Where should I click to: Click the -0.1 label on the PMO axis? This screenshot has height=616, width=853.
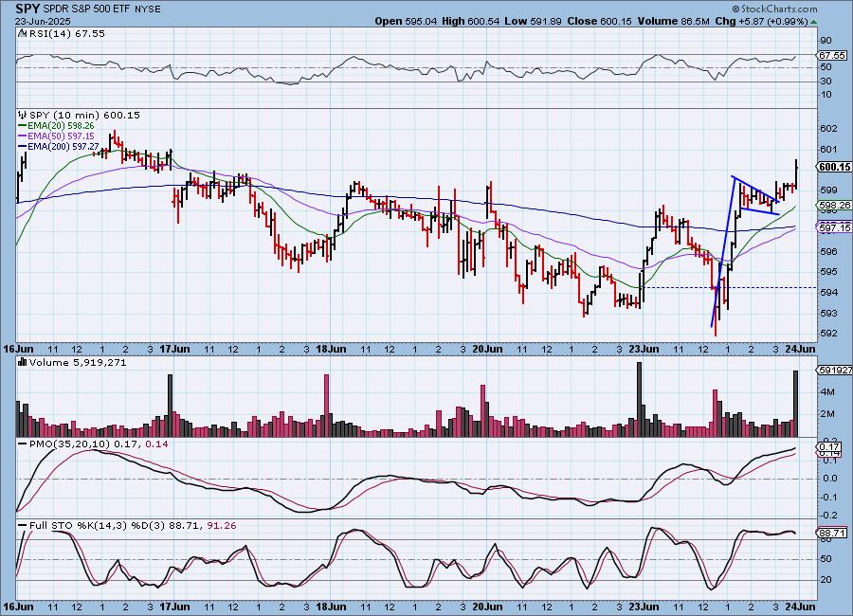pyautogui.click(x=828, y=497)
